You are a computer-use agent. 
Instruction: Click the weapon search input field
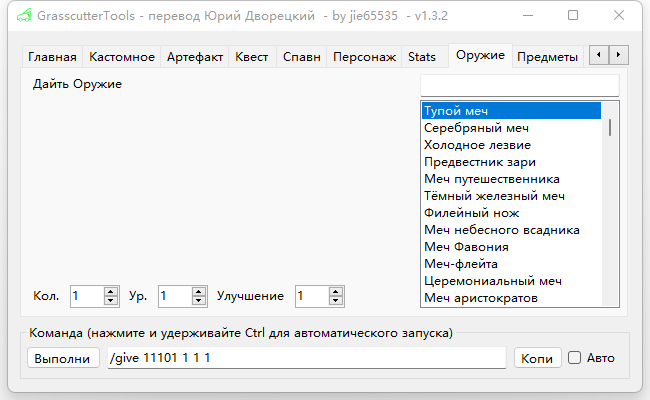click(519, 84)
